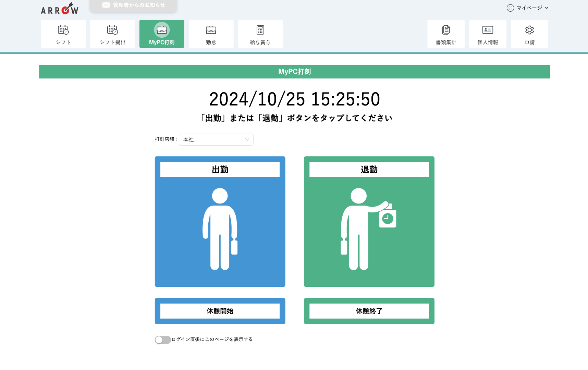
Task: Expand the 打刻店舗 store dropdown
Action: coord(216,139)
